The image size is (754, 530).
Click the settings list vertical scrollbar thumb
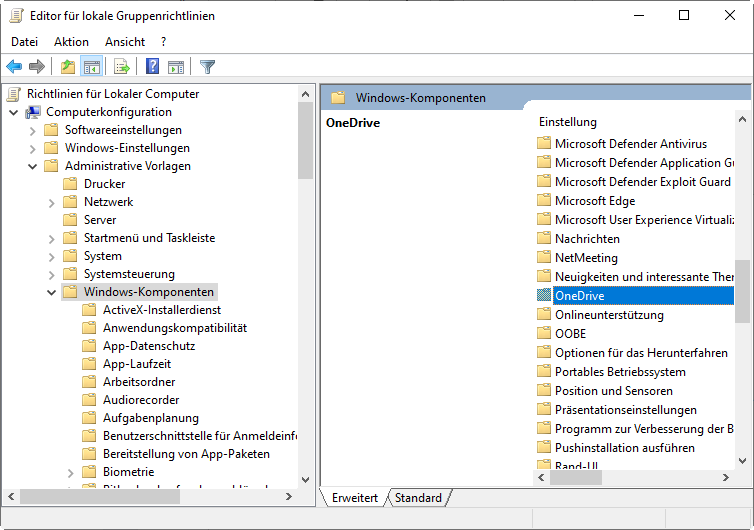[742, 291]
